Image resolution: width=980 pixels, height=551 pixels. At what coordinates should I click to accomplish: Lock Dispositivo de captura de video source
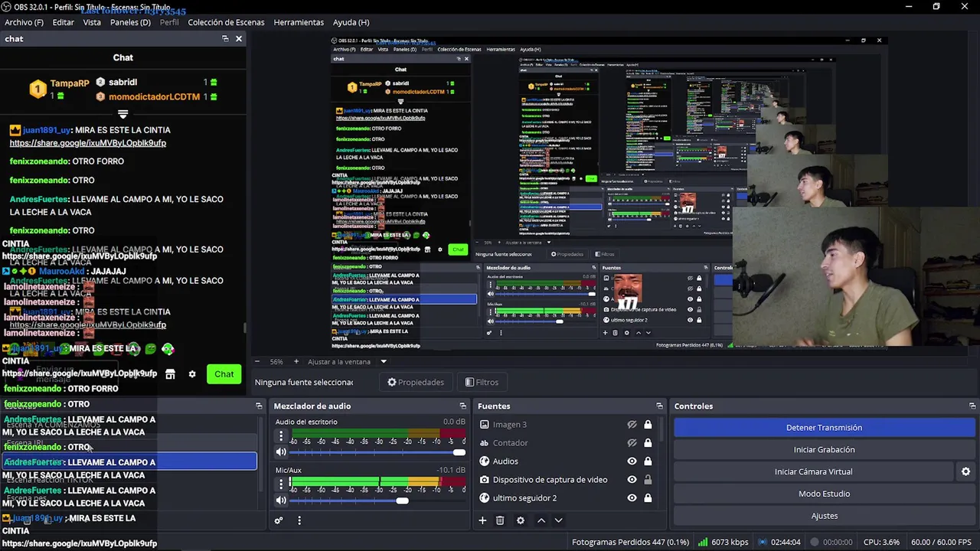pyautogui.click(x=648, y=480)
